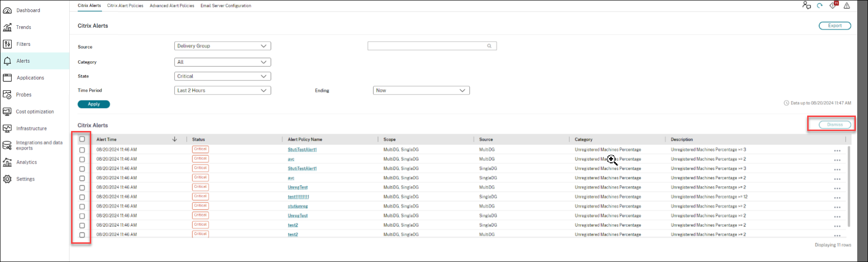Open the Email Server Configuration tab
868x262 pixels.
pyautogui.click(x=226, y=6)
